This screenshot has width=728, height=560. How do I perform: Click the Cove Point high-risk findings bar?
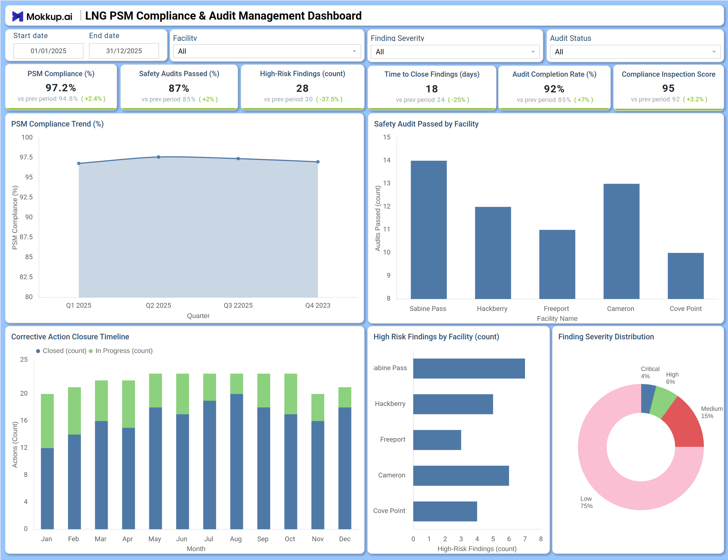445,511
